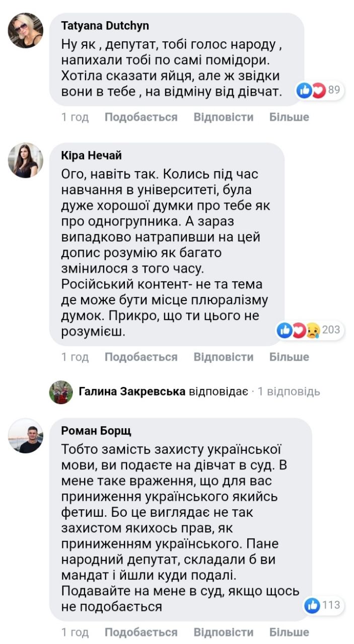The width and height of the screenshot is (354, 644).
Task: Open the Tatyana Dutchyn name link
Action: (105, 26)
